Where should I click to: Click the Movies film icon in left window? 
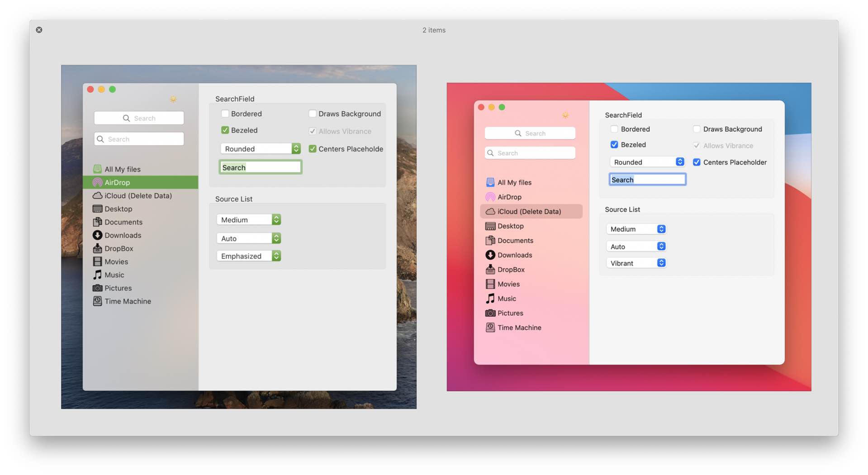point(97,261)
